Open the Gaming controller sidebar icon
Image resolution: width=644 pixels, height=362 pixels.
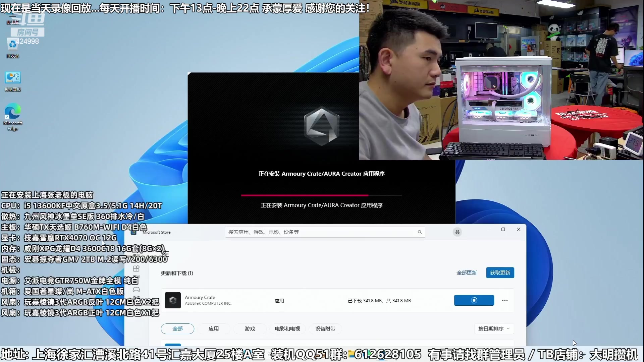(136, 289)
